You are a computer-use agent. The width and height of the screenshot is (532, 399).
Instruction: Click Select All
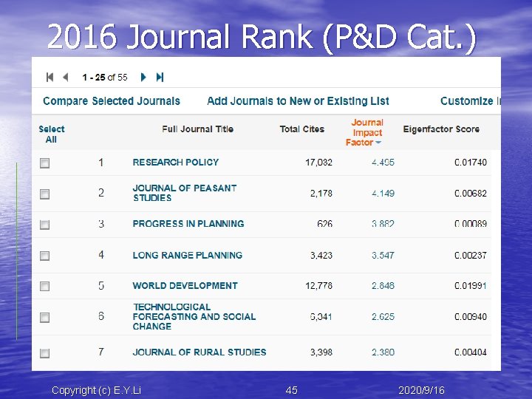pyautogui.click(x=52, y=134)
